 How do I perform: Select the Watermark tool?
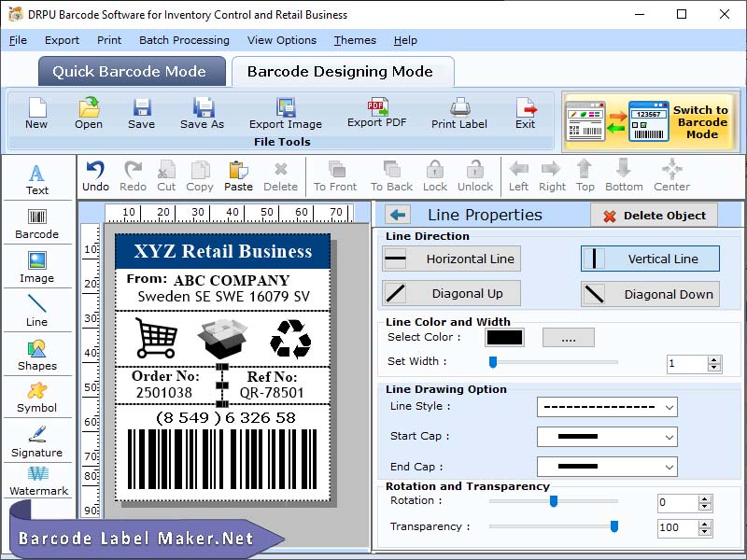coord(38,482)
